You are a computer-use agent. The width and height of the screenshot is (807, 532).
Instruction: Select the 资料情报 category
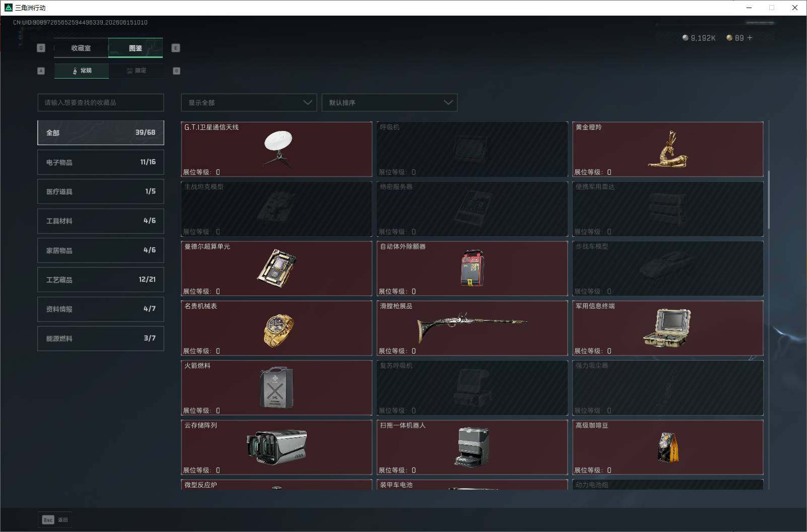click(x=101, y=309)
